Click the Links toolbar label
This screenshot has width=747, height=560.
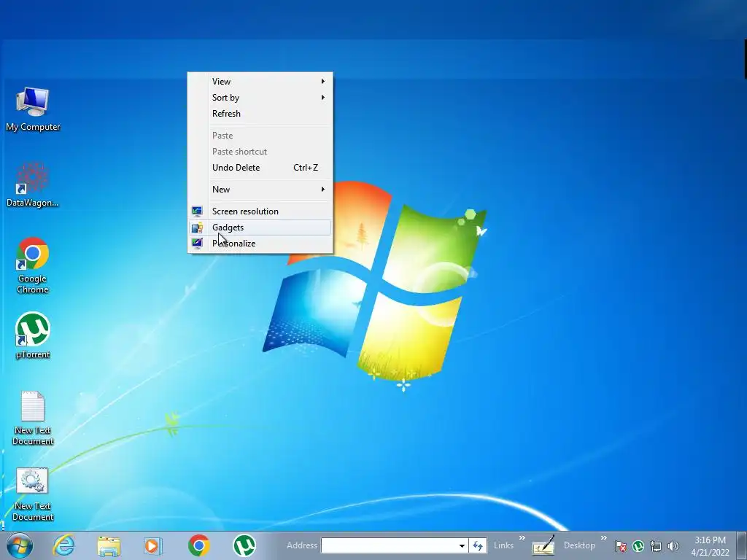click(503, 545)
